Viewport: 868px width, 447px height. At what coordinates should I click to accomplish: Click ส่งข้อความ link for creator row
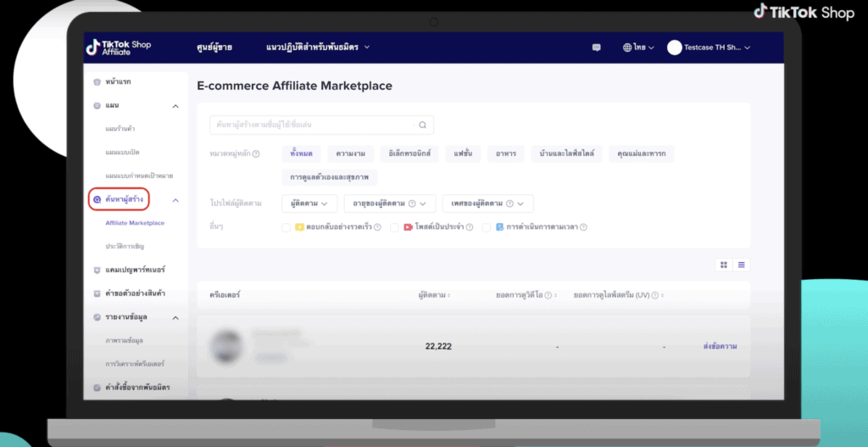tap(720, 346)
